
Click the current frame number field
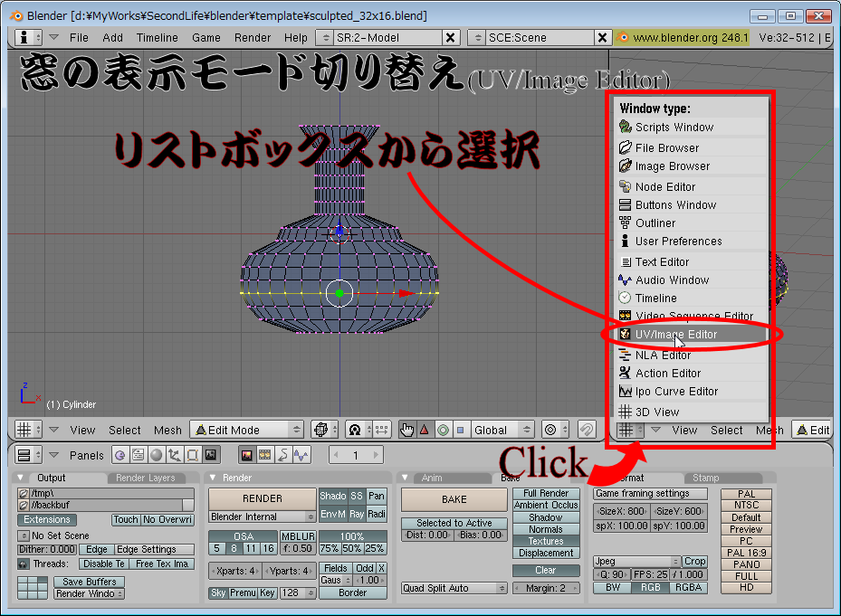(356, 455)
